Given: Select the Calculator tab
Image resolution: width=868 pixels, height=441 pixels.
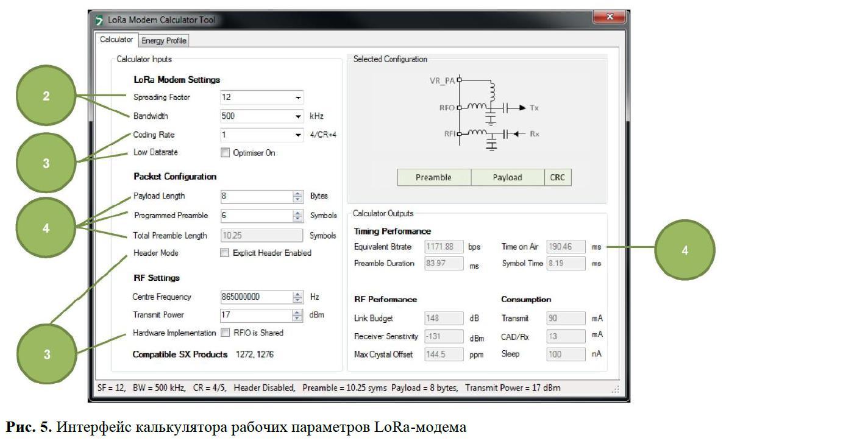Looking at the screenshot, I should click(x=116, y=40).
